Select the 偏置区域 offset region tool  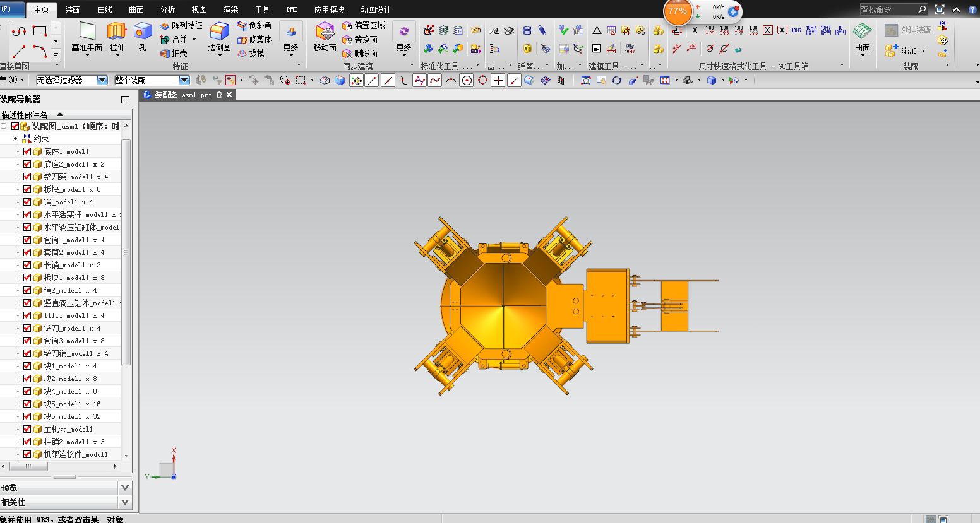tap(364, 26)
